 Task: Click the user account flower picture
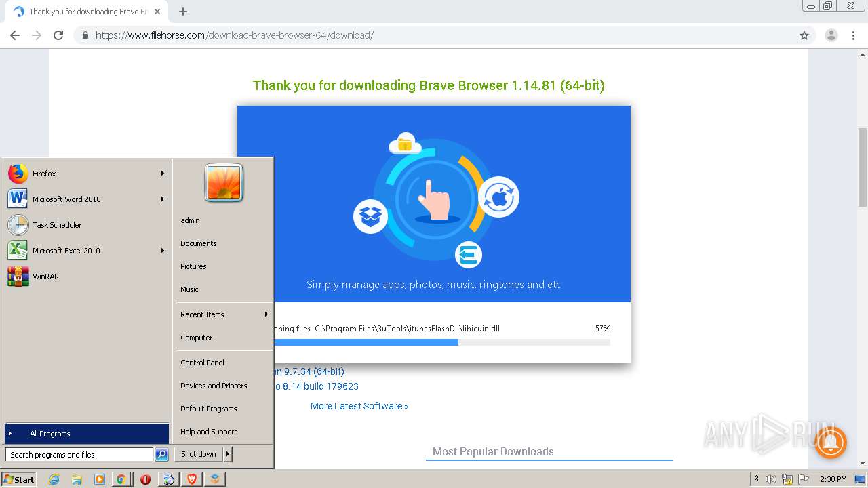(x=224, y=183)
